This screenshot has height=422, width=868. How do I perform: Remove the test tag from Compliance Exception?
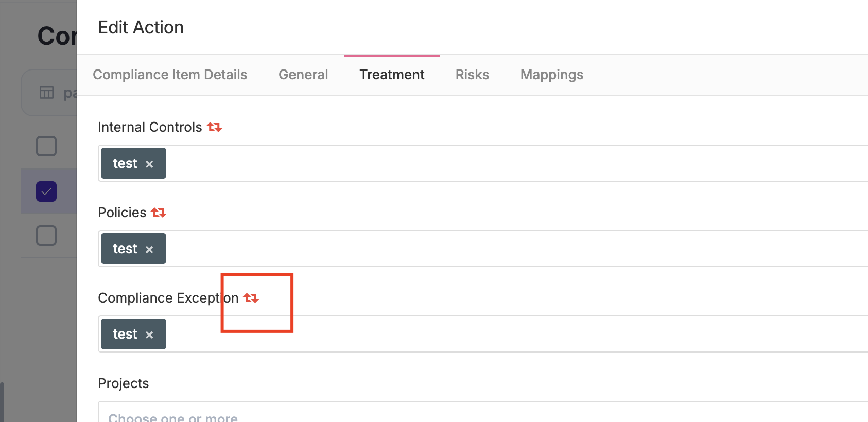point(149,335)
